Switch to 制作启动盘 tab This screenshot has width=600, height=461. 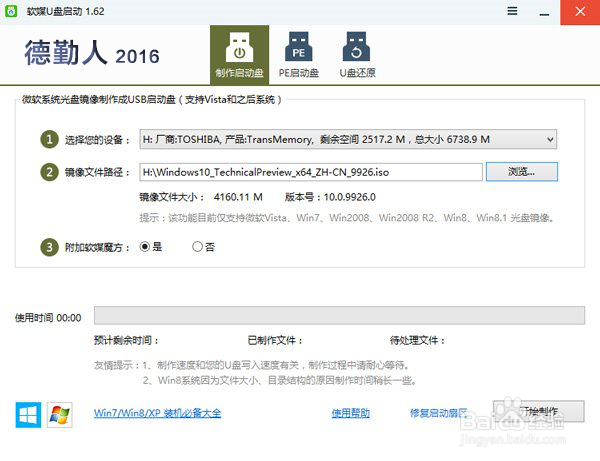240,55
